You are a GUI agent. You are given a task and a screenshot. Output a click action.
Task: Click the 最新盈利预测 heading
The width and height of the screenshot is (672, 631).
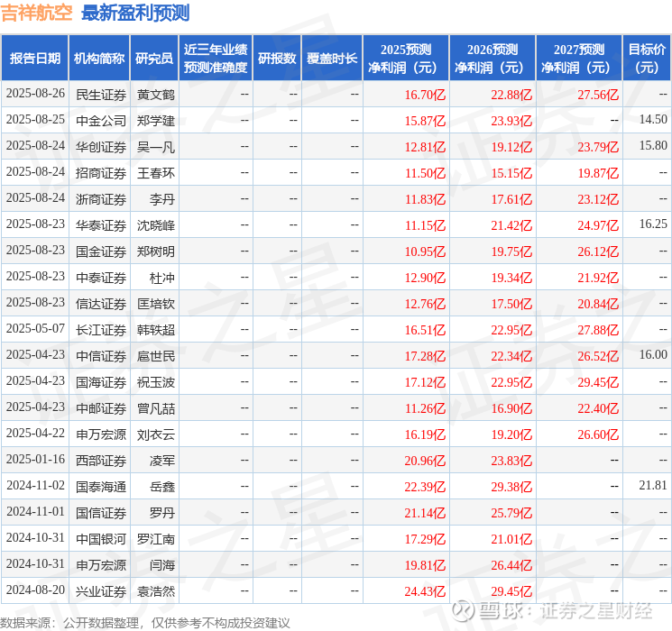[135, 13]
